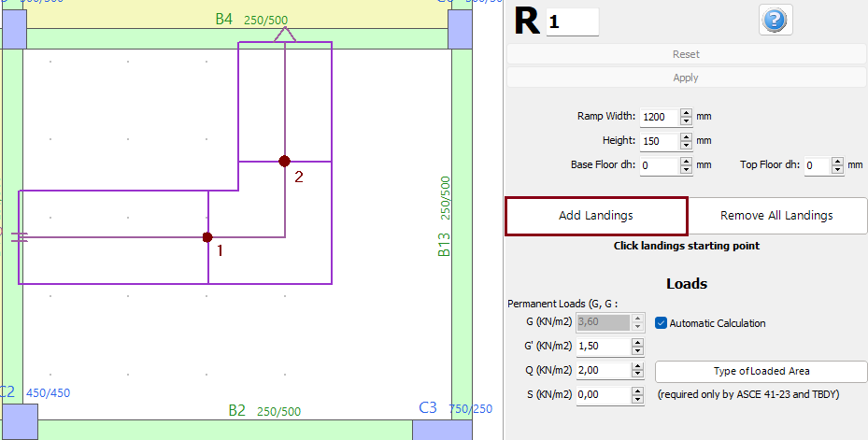Click the Add Landings button
The image size is (868, 440).
point(596,216)
